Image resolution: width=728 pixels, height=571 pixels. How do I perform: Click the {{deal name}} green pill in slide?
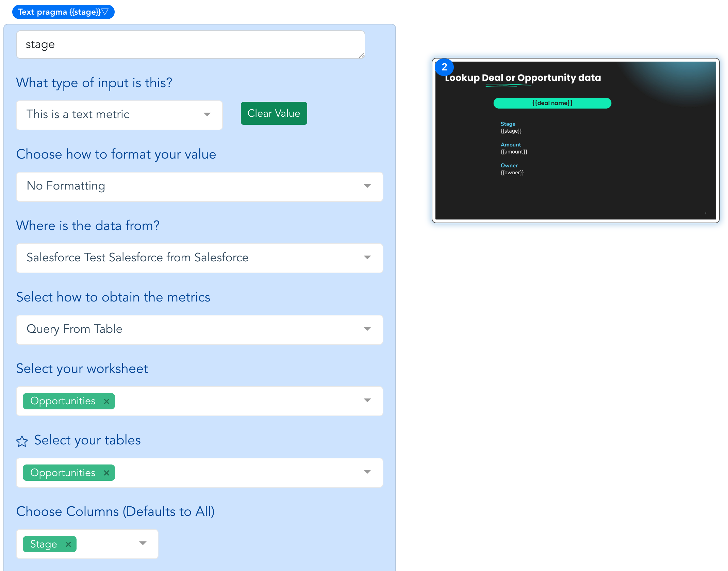(552, 103)
